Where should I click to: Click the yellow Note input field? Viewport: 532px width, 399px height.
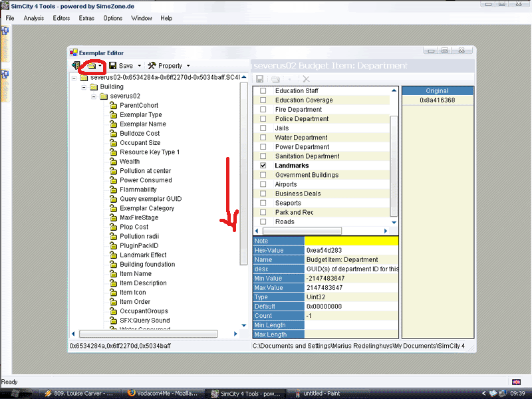(351, 241)
